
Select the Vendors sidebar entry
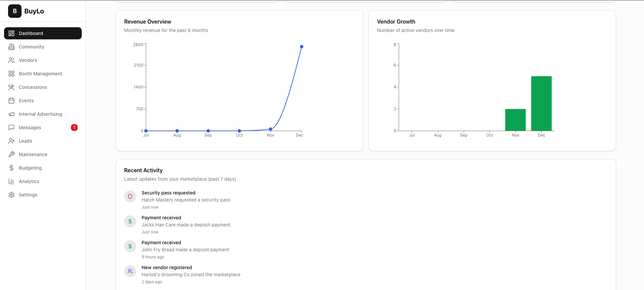(x=28, y=60)
